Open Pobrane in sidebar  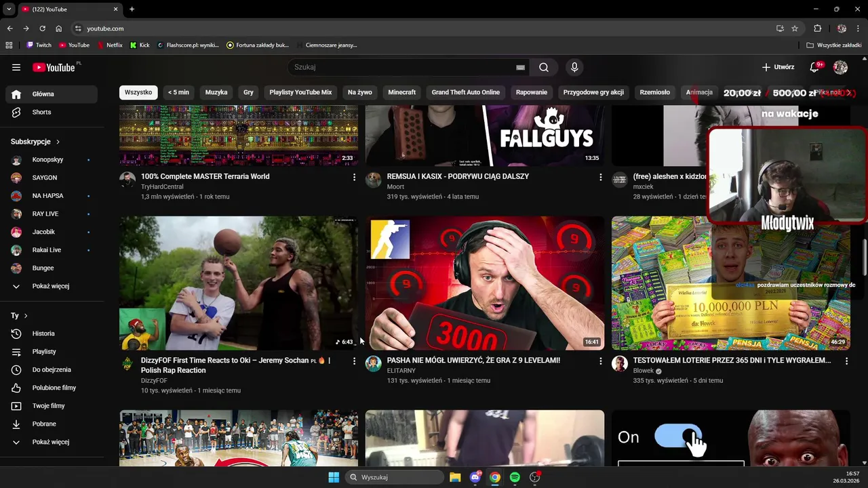[x=51, y=424]
